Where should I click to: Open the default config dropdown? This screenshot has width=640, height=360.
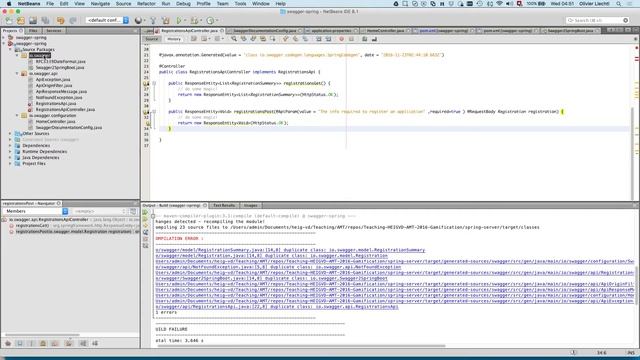coord(107,20)
